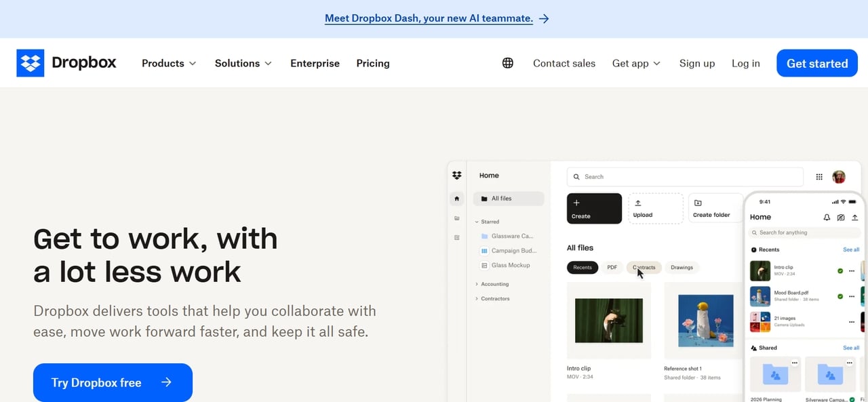The height and width of the screenshot is (402, 868).
Task: Expand the Accounting folder in the preview
Action: (477, 284)
